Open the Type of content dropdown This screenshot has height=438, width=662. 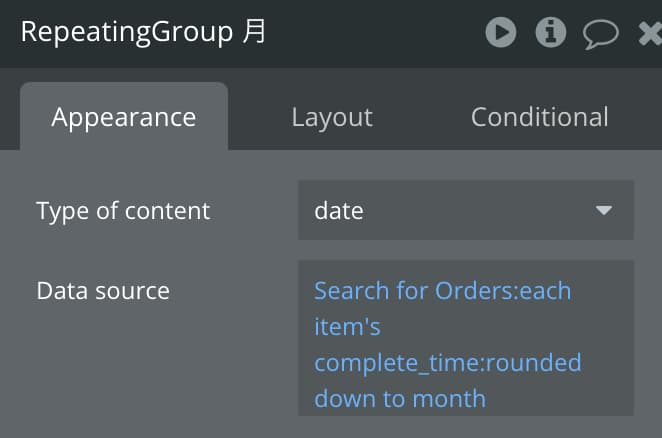[x=466, y=210]
